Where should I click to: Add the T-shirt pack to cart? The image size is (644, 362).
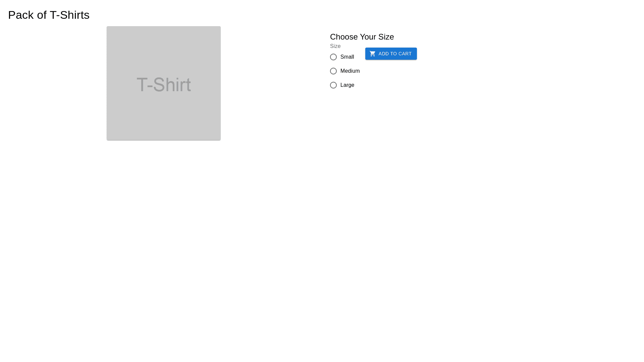pyautogui.click(x=391, y=54)
